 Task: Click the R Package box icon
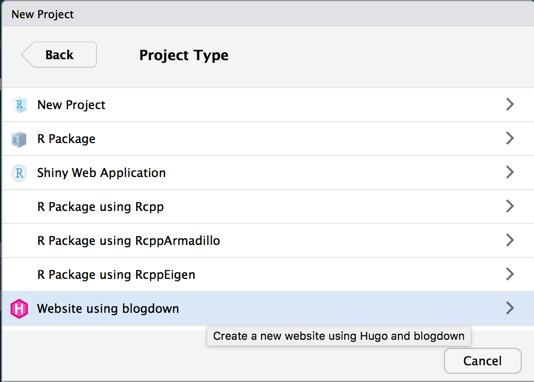click(x=19, y=139)
